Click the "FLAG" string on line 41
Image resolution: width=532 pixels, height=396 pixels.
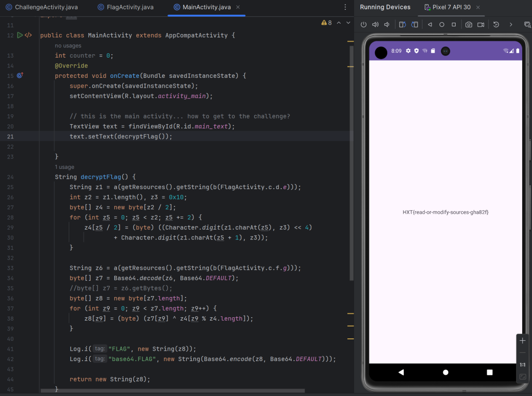(119, 349)
